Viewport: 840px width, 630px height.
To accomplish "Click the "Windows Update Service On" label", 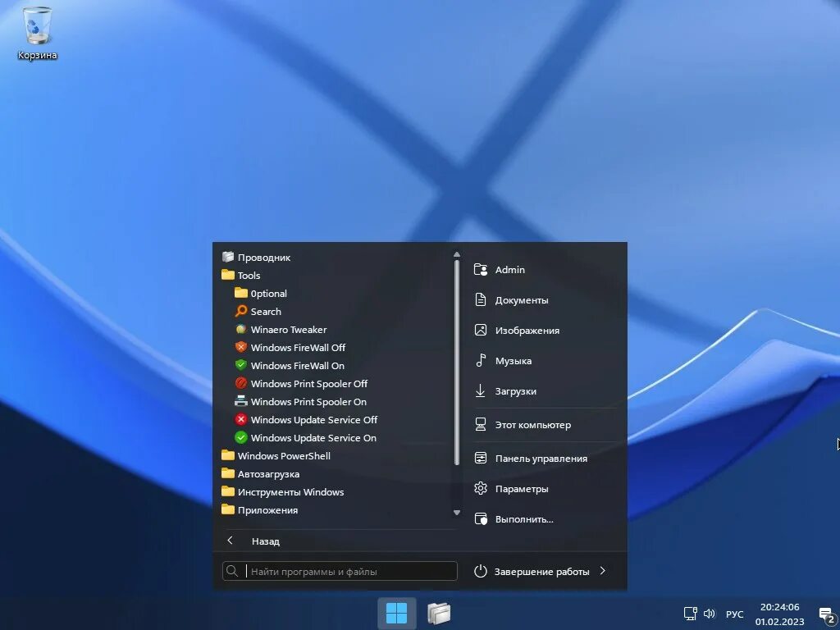I will tap(313, 438).
